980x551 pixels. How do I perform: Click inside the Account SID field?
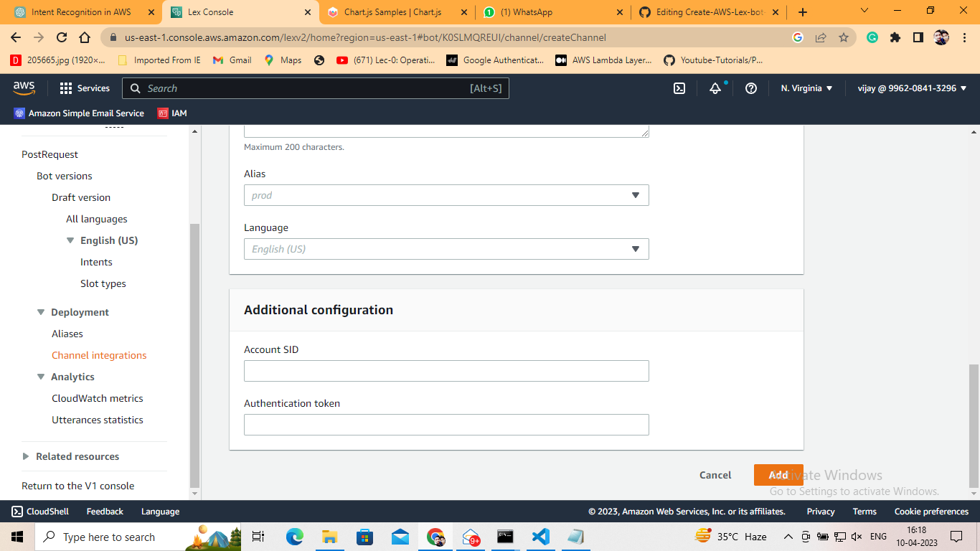tap(446, 371)
